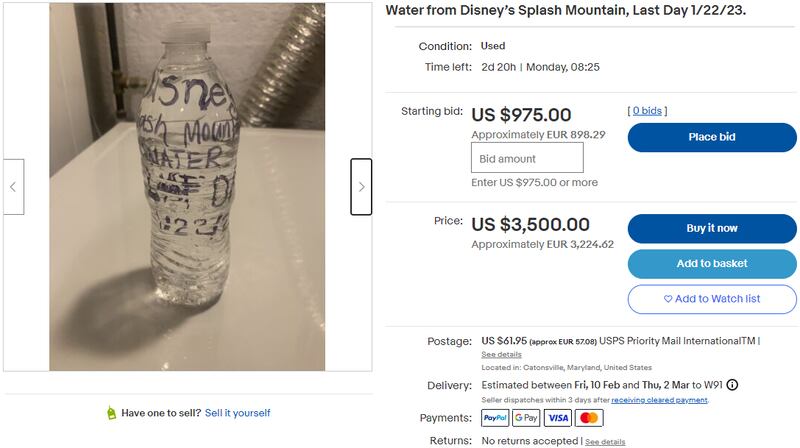Click the Google Pay payment icon
800x448 pixels.
click(527, 418)
